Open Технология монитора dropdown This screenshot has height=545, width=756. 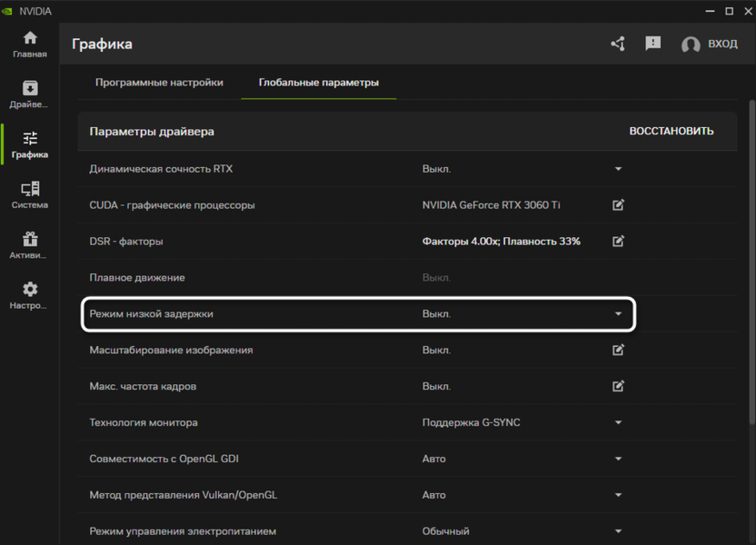[618, 423]
